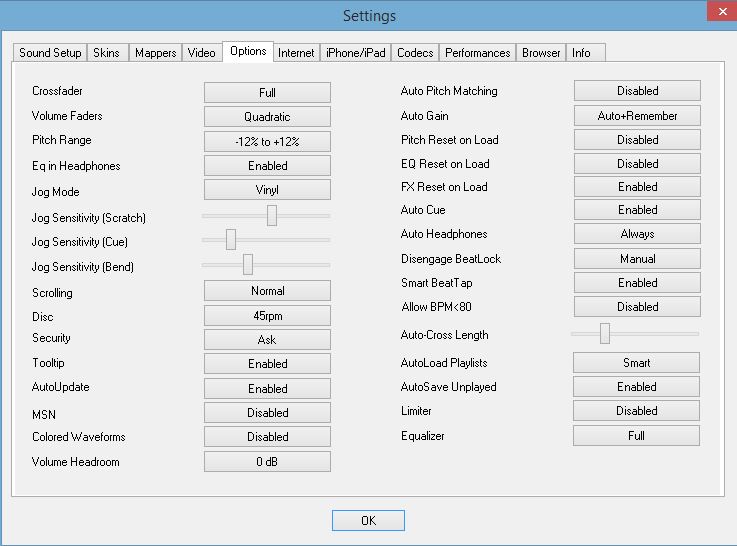The width and height of the screenshot is (737, 546).
Task: Switch to the Sound Setup tab
Action: 50,53
